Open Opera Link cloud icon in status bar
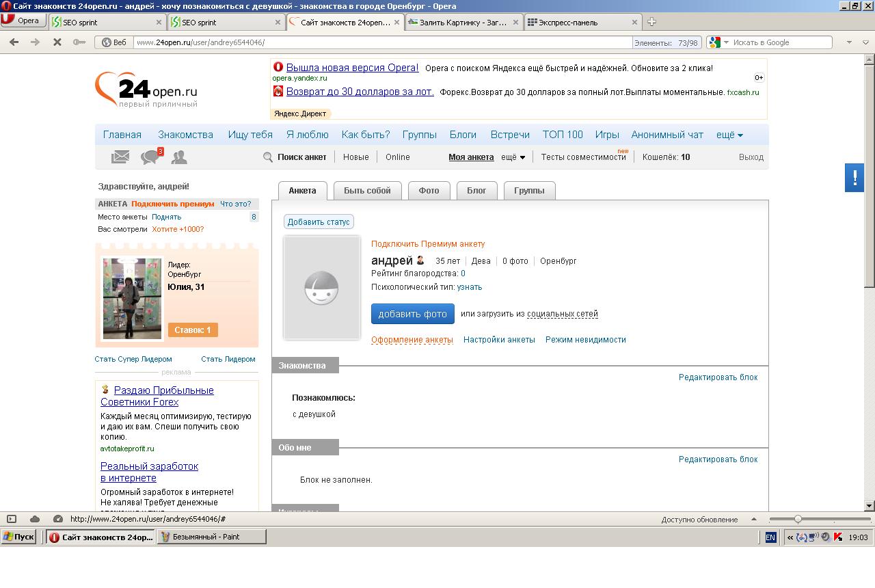The image size is (875, 588). [x=35, y=519]
